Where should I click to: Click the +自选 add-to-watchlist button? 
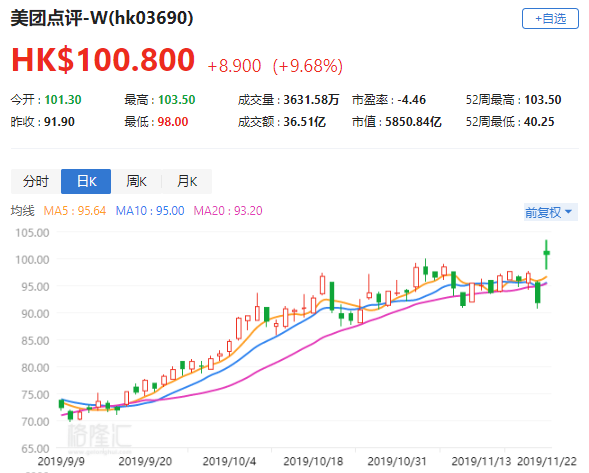pyautogui.click(x=550, y=18)
